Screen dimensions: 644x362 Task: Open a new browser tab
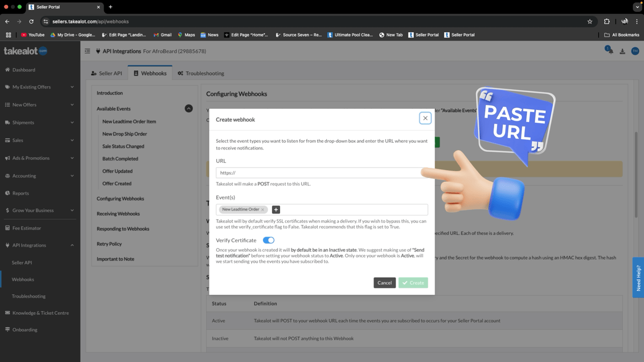coord(111,7)
